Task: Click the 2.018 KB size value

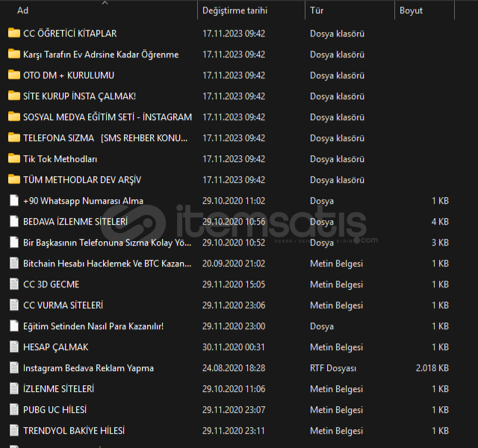Action: click(432, 368)
